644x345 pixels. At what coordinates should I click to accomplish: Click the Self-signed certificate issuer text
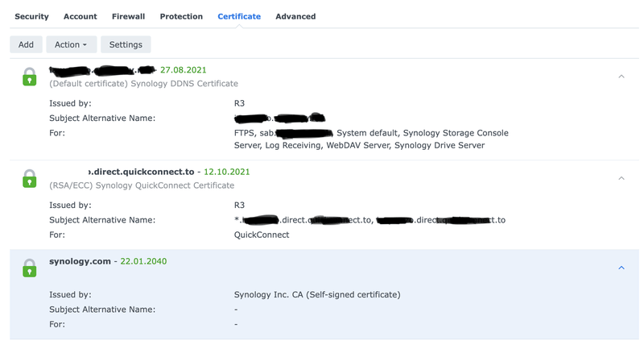(x=317, y=294)
